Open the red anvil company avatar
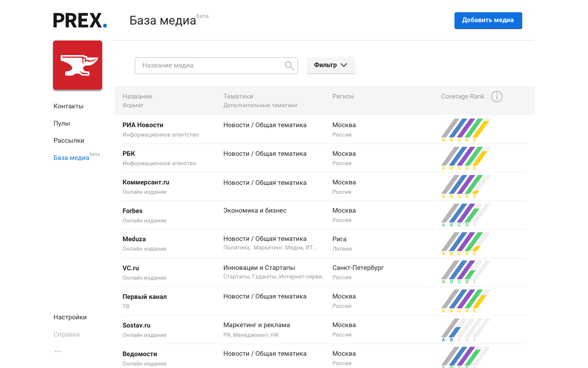Viewport: 588px width, 368px height. point(78,65)
